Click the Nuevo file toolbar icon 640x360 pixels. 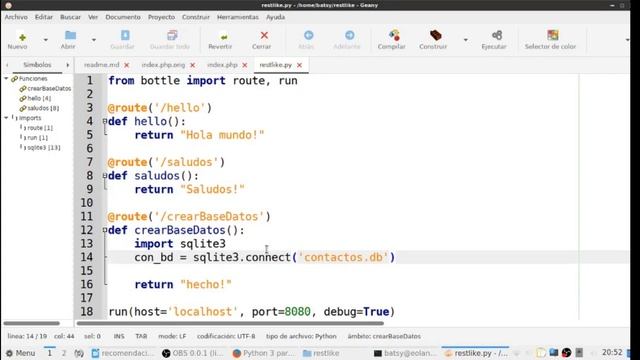click(x=22, y=37)
